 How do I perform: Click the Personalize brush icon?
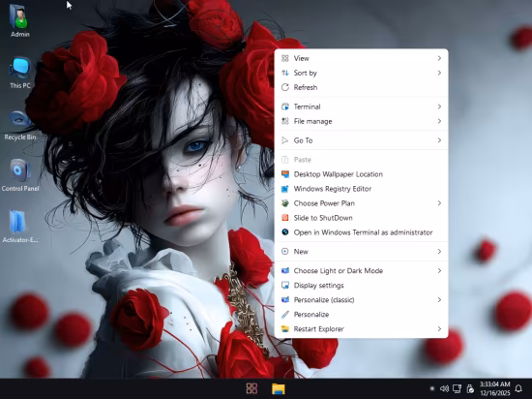click(285, 314)
